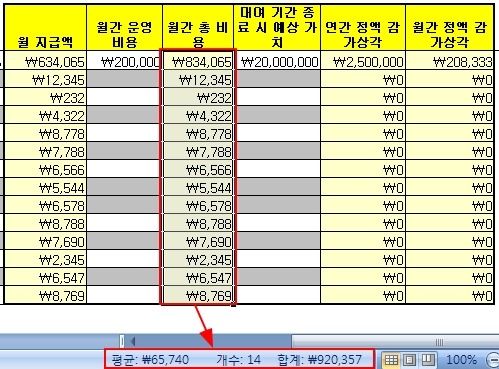Switch to Page Layout view
This screenshot has width=499, height=369.
[409, 360]
